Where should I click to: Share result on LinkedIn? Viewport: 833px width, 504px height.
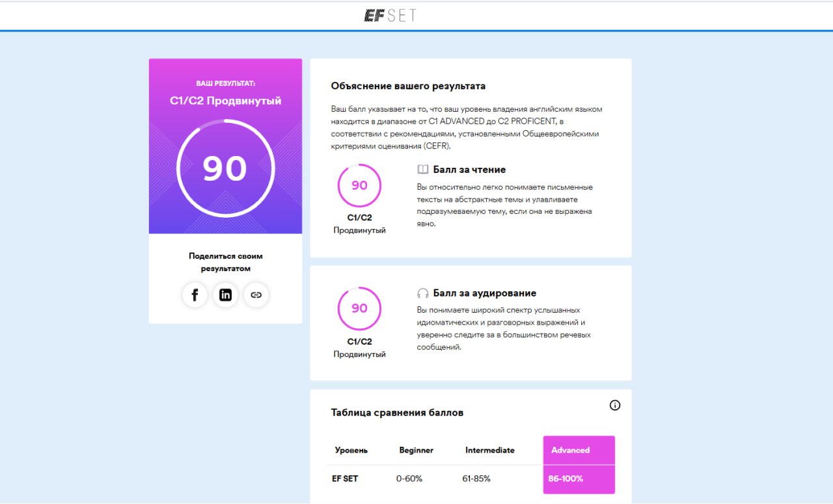[225, 295]
